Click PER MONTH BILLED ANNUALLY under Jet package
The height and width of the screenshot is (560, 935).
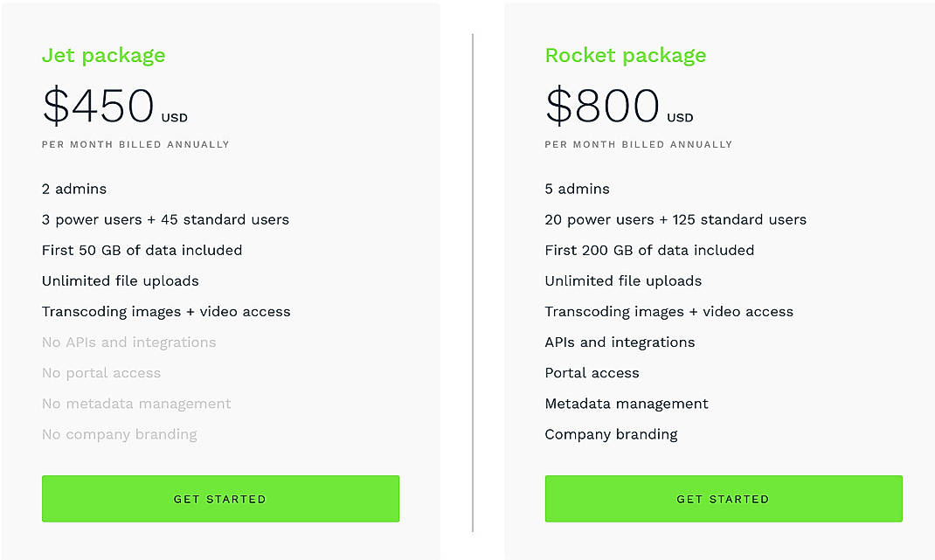coord(135,144)
